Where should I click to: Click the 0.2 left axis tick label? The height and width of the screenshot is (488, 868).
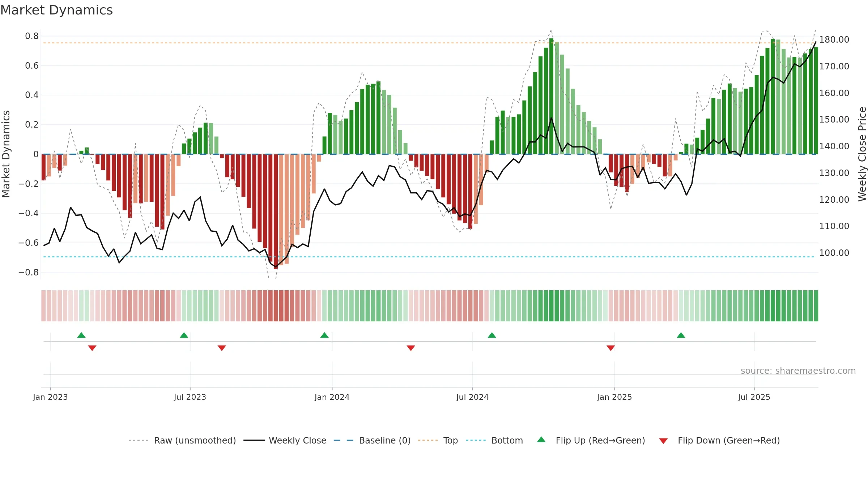point(32,125)
